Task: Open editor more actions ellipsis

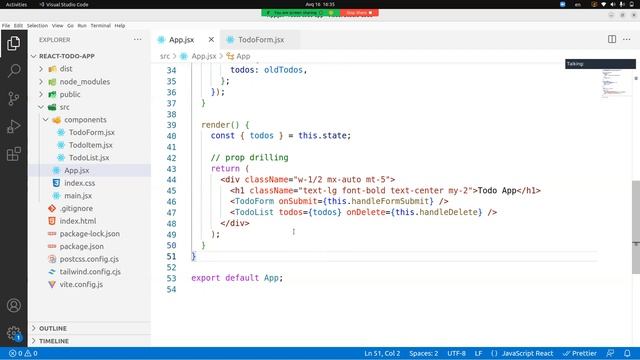Action: [x=627, y=39]
